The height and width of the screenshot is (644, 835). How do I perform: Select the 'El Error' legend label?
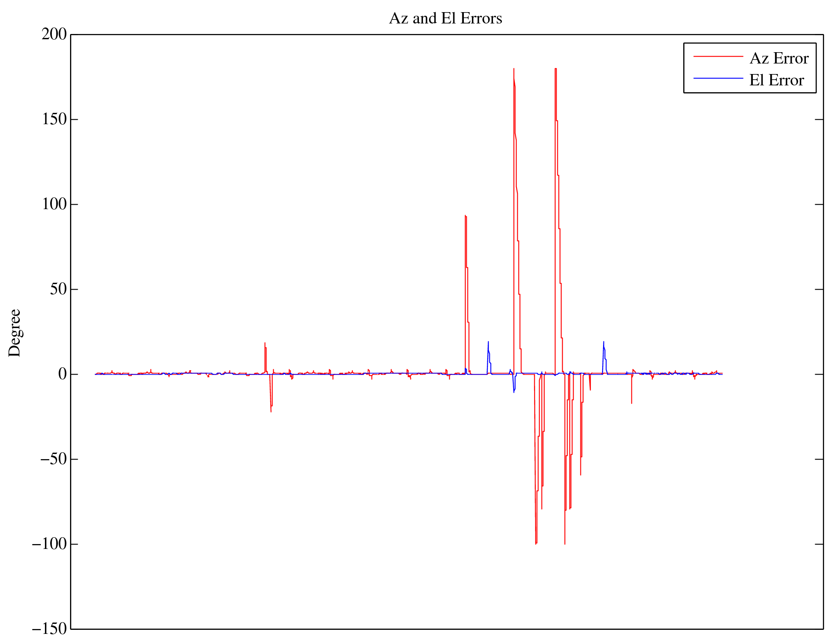[776, 80]
